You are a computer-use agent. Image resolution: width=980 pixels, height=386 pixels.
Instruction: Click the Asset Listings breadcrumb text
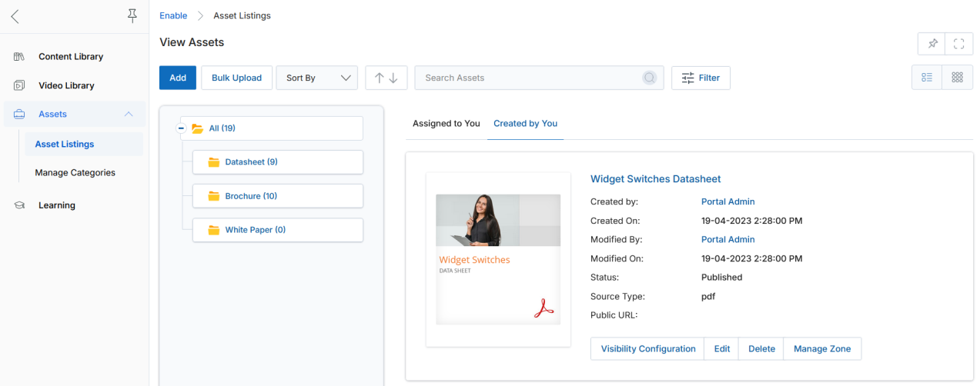coord(242,15)
